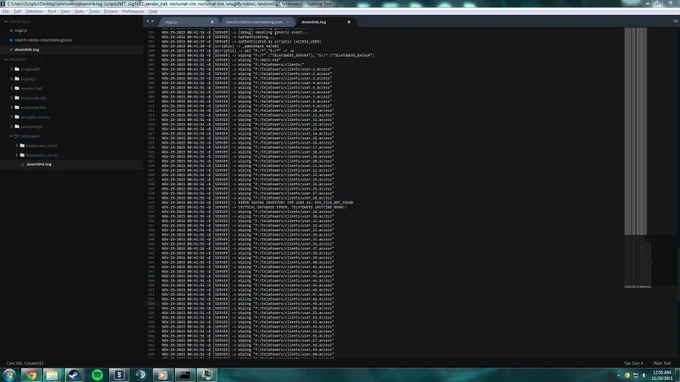Open downlink.log under the telatowers folder

39,165
